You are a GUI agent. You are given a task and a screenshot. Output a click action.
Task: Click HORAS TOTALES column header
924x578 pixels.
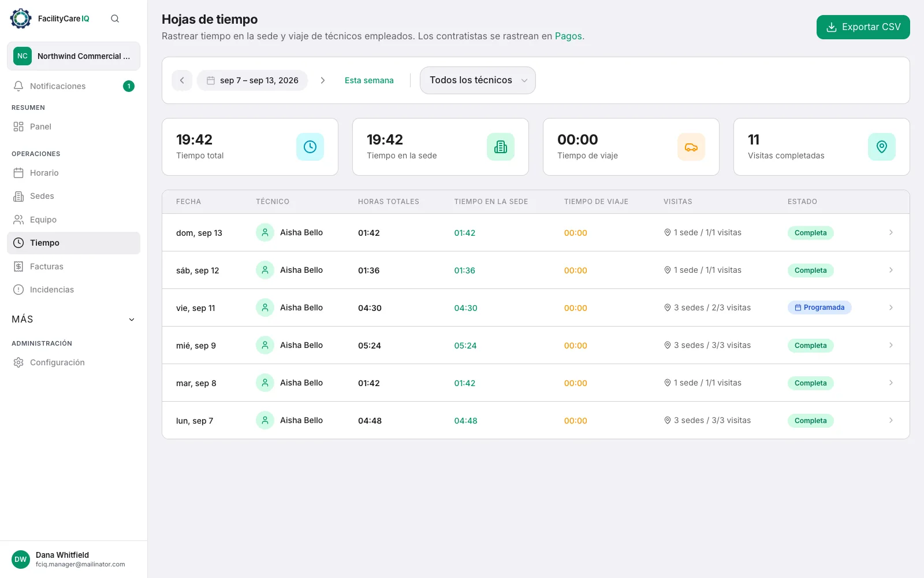[389, 202]
